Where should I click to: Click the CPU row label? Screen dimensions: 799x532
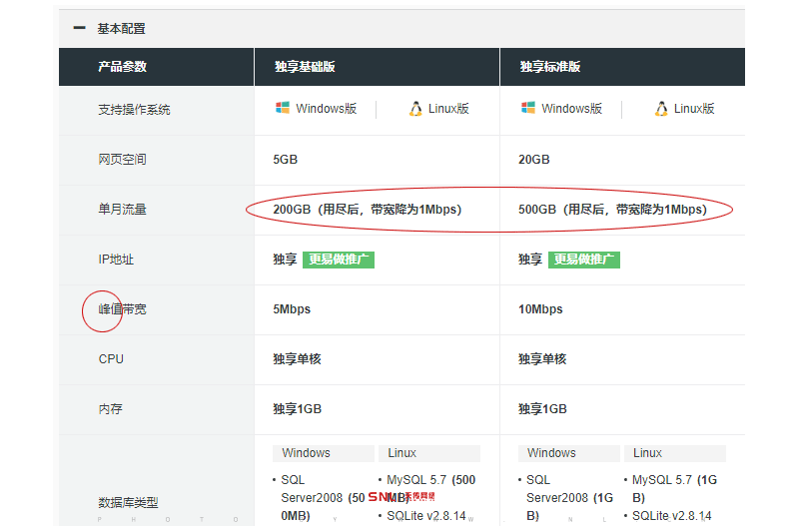[x=111, y=359]
